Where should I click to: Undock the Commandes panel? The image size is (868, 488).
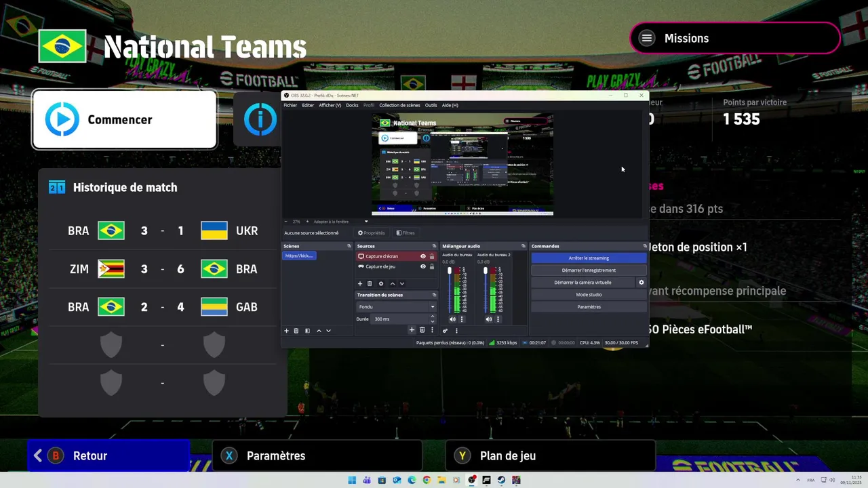coord(644,246)
